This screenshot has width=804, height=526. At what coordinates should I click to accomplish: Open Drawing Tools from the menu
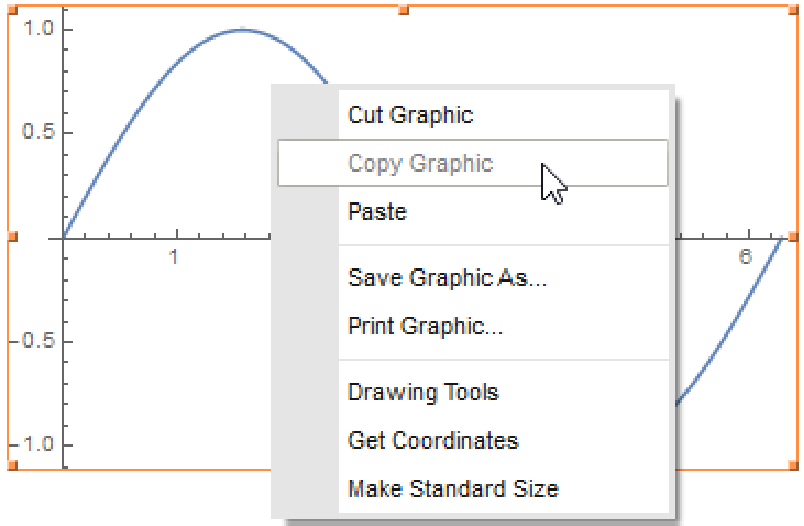click(423, 392)
